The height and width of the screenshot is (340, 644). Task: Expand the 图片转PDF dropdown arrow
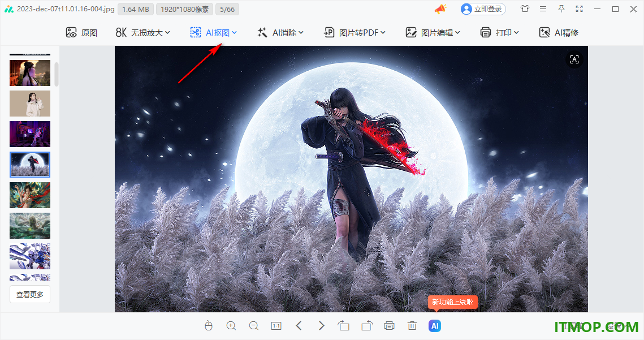(x=383, y=32)
